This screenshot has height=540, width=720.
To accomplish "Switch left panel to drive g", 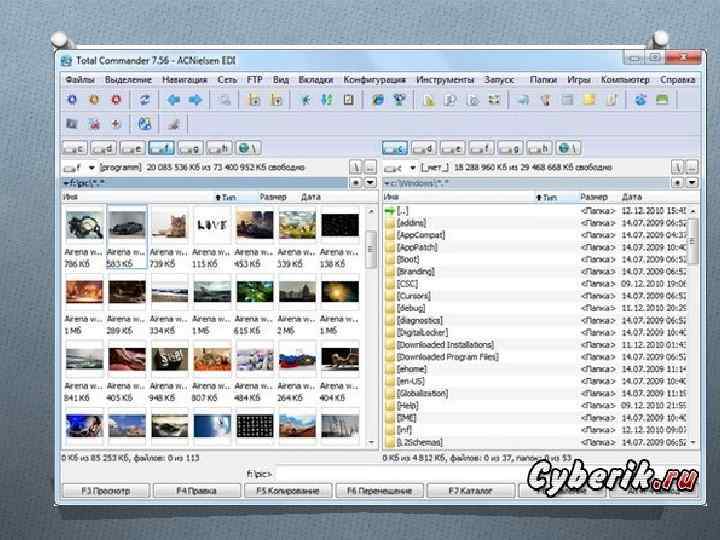I will (190, 148).
